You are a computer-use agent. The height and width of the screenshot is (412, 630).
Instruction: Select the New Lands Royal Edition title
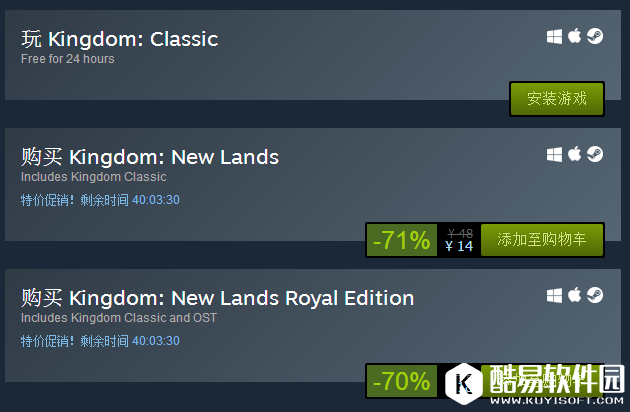(x=217, y=298)
